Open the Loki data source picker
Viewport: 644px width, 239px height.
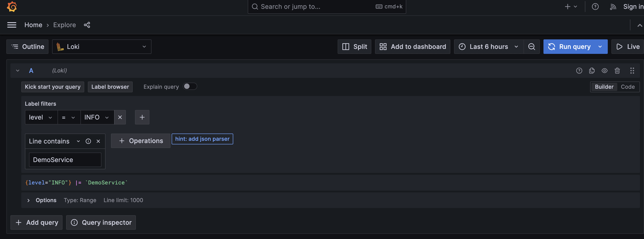pos(101,47)
